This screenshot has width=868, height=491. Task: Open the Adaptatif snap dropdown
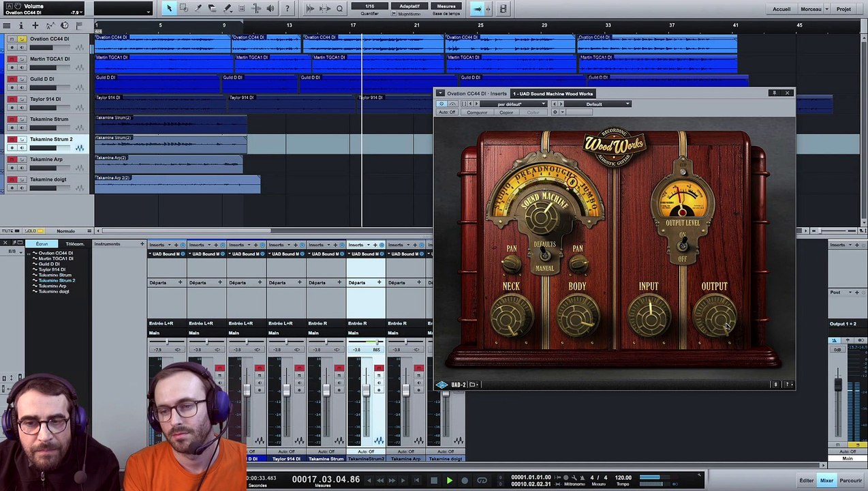(x=409, y=6)
